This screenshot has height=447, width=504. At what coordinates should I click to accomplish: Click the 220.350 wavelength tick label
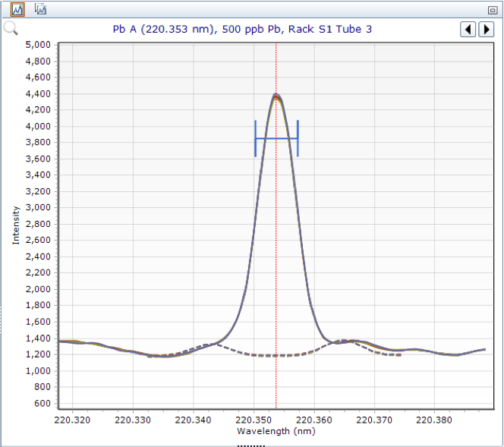coord(254,420)
